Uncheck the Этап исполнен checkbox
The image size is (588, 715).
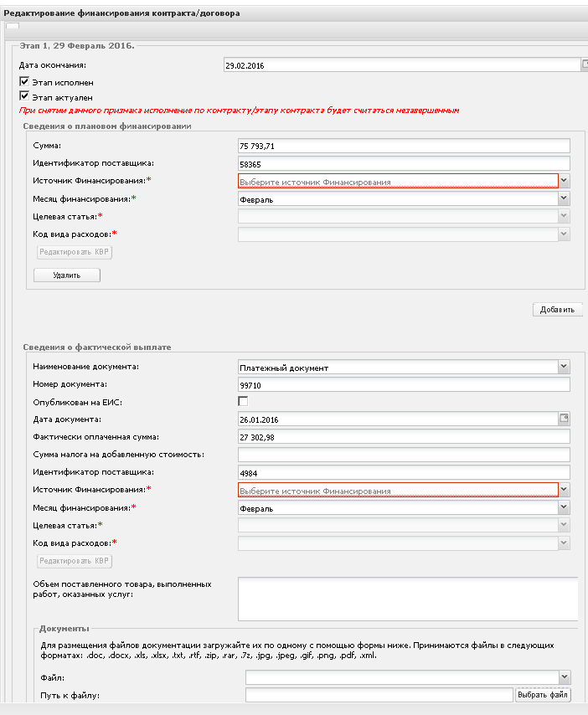[24, 81]
